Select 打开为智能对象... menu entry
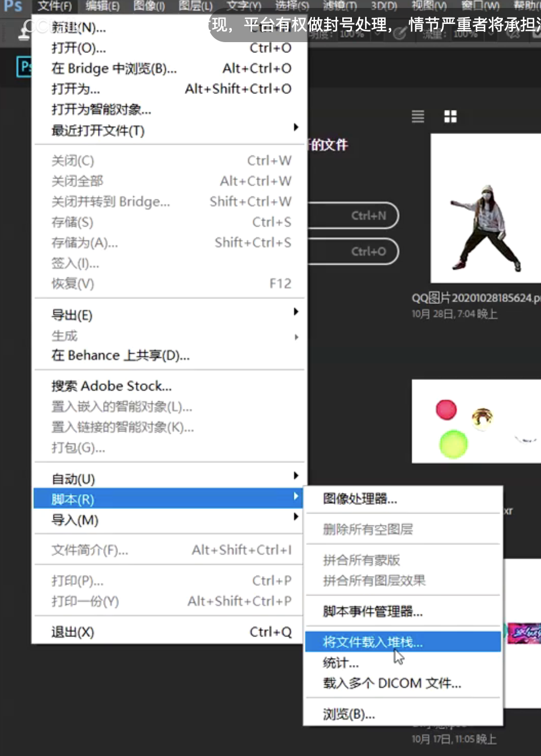Screen dimensions: 541x756 point(170,109)
